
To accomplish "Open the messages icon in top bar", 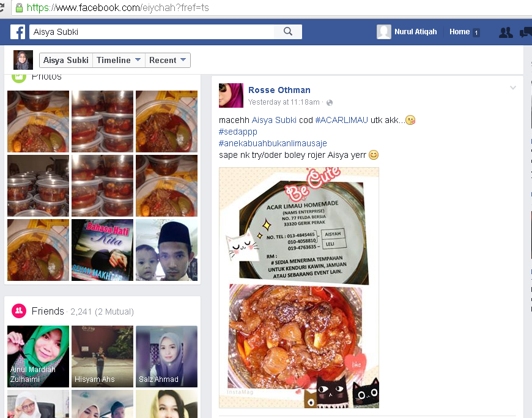I will pos(525,32).
